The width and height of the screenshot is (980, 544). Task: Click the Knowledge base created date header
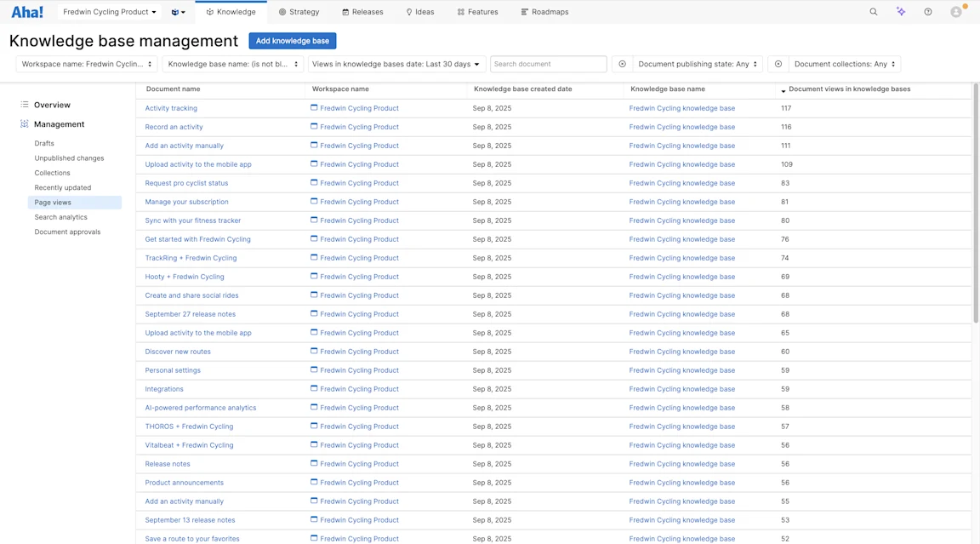tap(522, 89)
